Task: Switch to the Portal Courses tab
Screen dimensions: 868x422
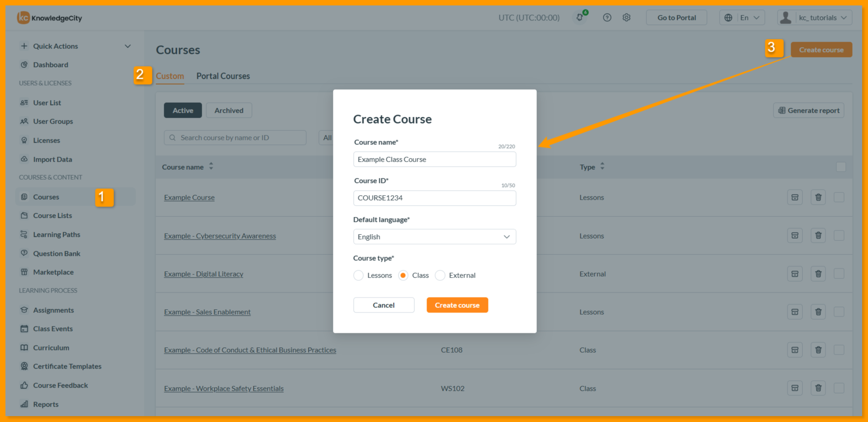Action: pyautogui.click(x=223, y=76)
